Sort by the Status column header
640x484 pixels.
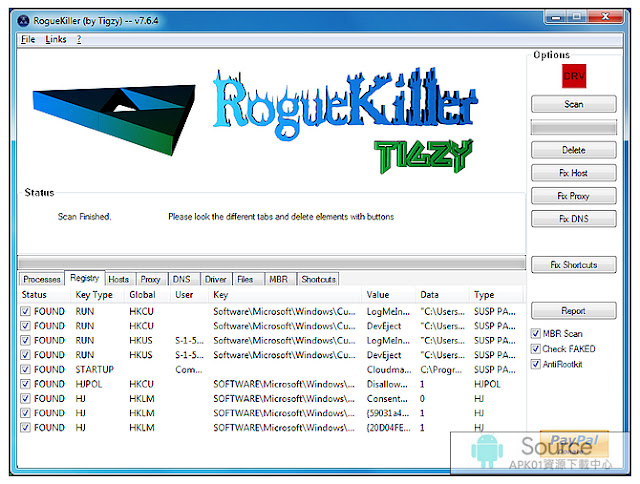(x=45, y=295)
